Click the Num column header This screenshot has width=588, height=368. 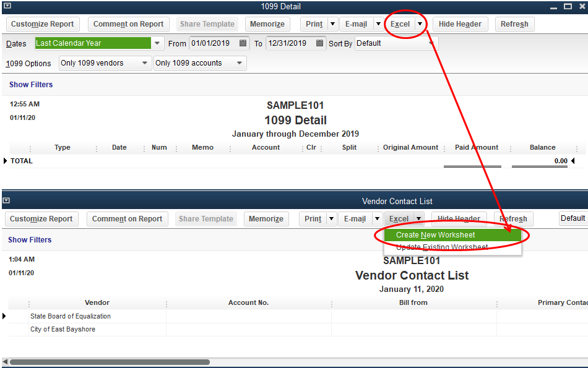click(159, 147)
